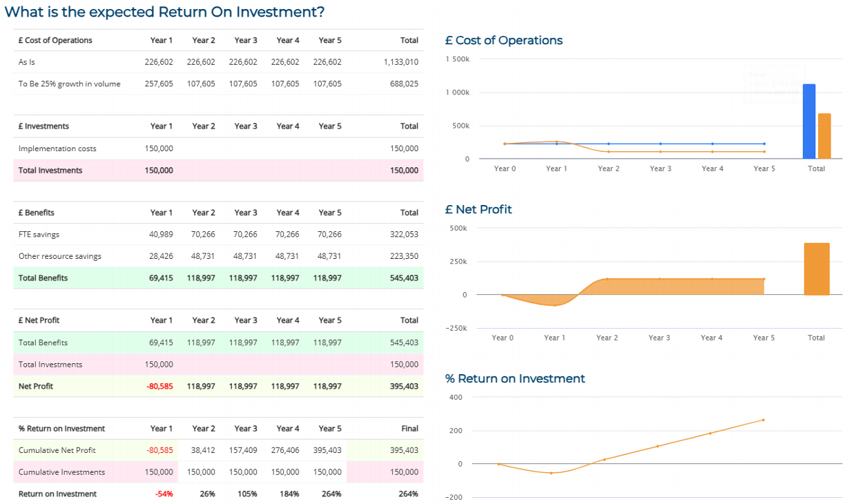Click the 400 axis label on ROI chart
863x504 pixels.
(x=456, y=398)
